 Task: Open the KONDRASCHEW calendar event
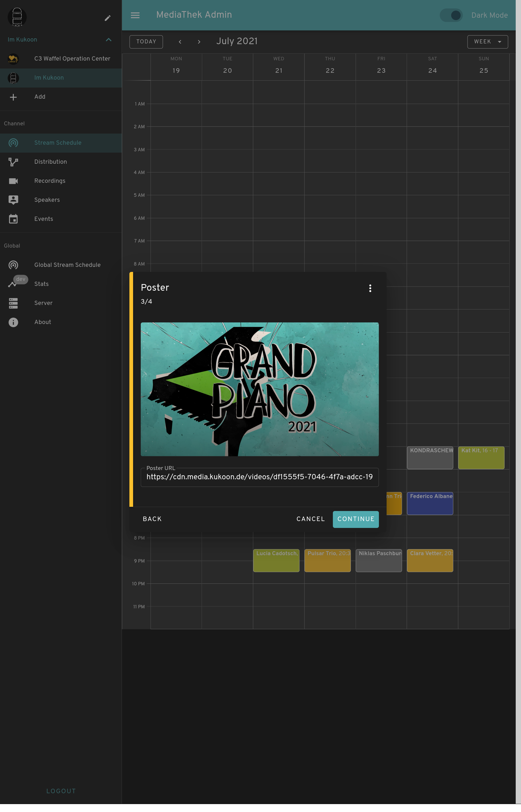coord(430,458)
